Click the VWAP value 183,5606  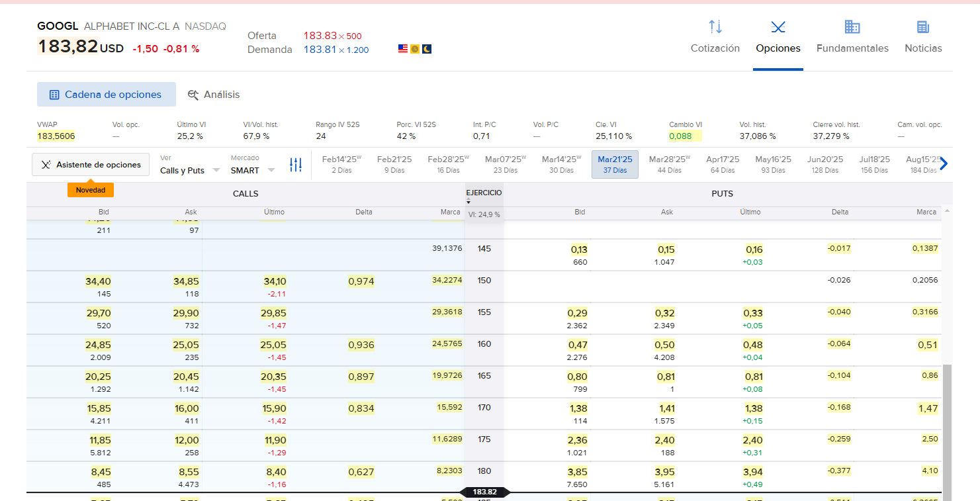coord(56,136)
